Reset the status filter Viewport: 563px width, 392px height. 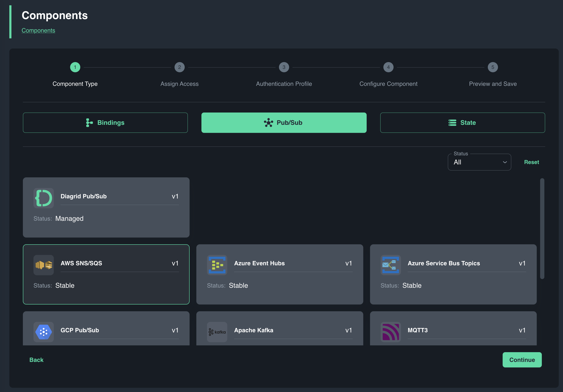pos(531,162)
